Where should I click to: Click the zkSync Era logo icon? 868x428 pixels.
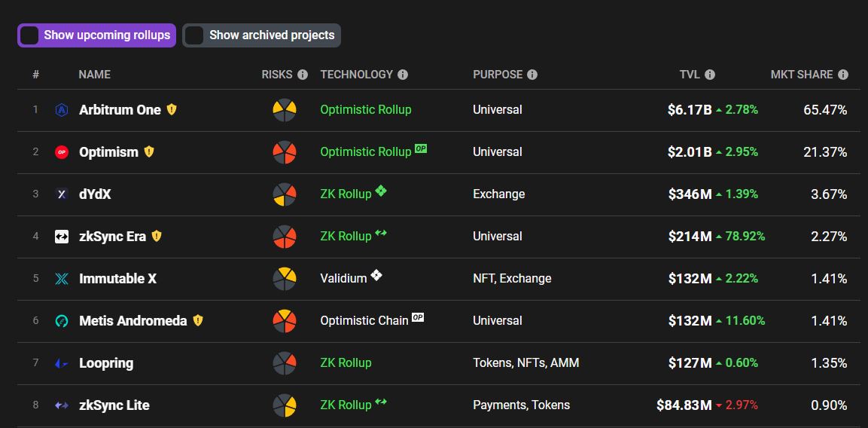pos(62,236)
